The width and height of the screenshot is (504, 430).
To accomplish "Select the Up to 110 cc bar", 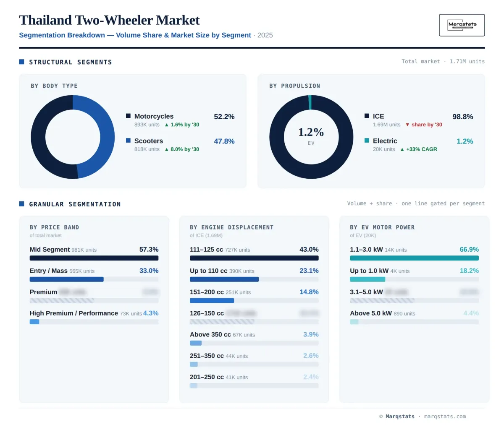I will tap(254, 279).
